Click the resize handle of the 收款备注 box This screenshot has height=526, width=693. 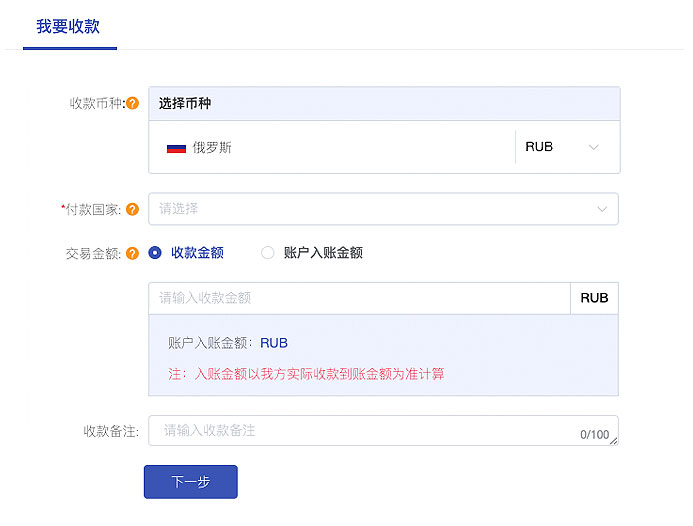(x=613, y=440)
